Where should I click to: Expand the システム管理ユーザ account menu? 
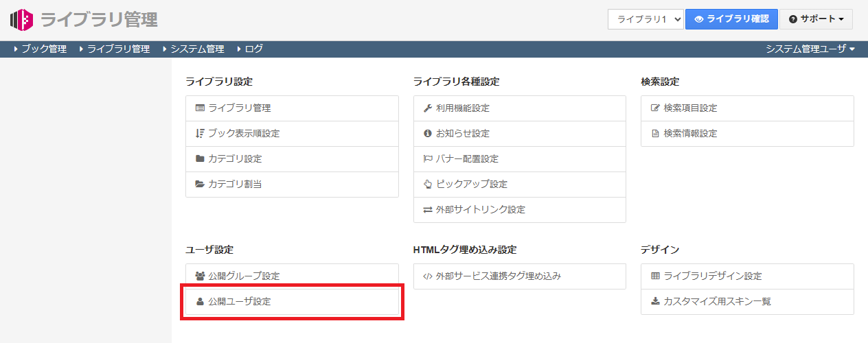click(x=810, y=49)
